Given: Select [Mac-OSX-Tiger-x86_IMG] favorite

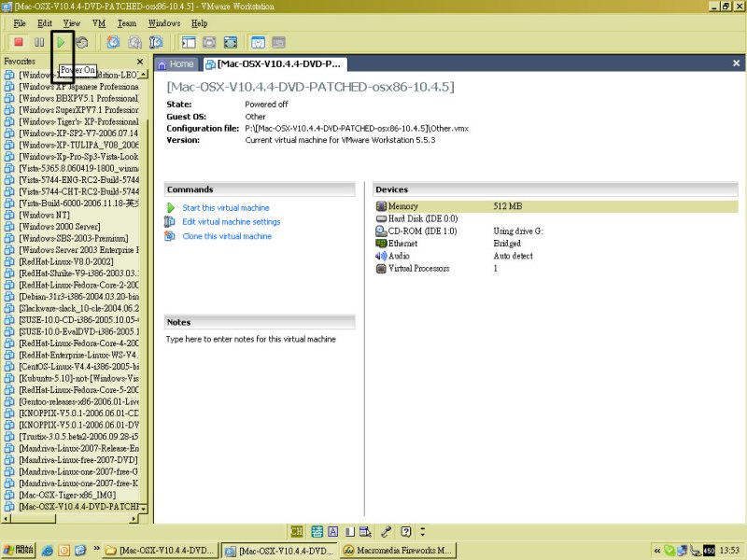Looking at the screenshot, I should [66, 495].
